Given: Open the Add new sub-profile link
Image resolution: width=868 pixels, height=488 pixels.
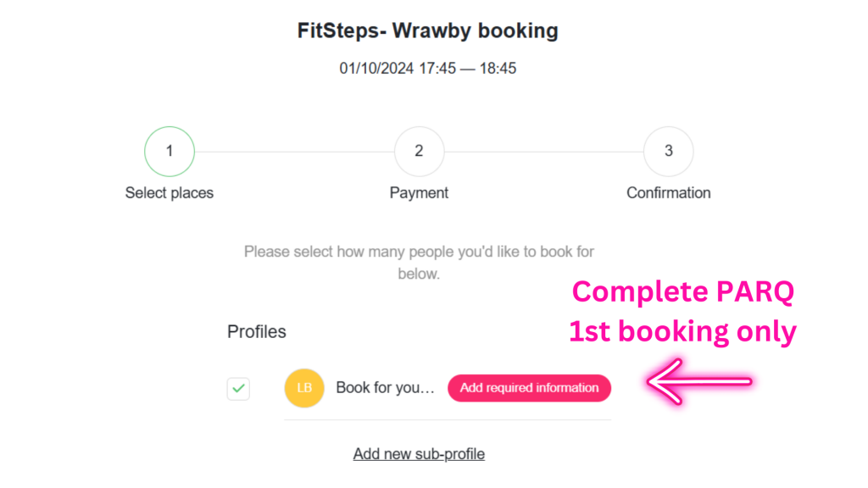Looking at the screenshot, I should (419, 454).
